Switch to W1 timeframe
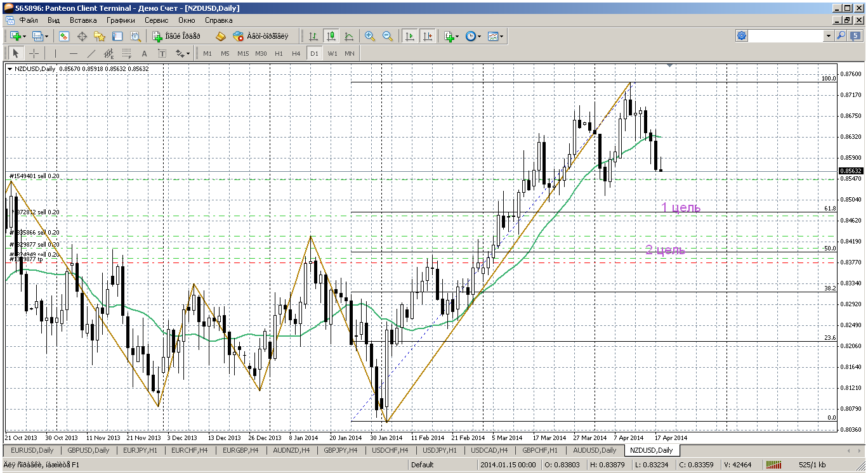 click(332, 54)
